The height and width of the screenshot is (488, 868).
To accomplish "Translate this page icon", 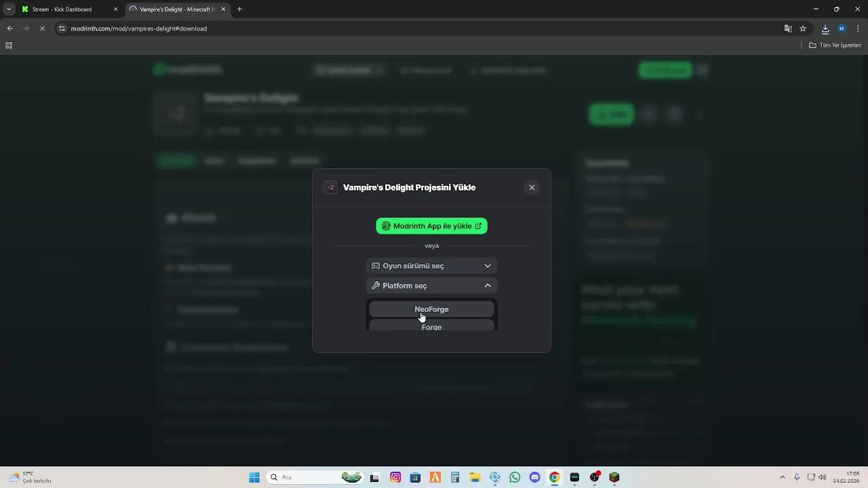I will pos(788,28).
